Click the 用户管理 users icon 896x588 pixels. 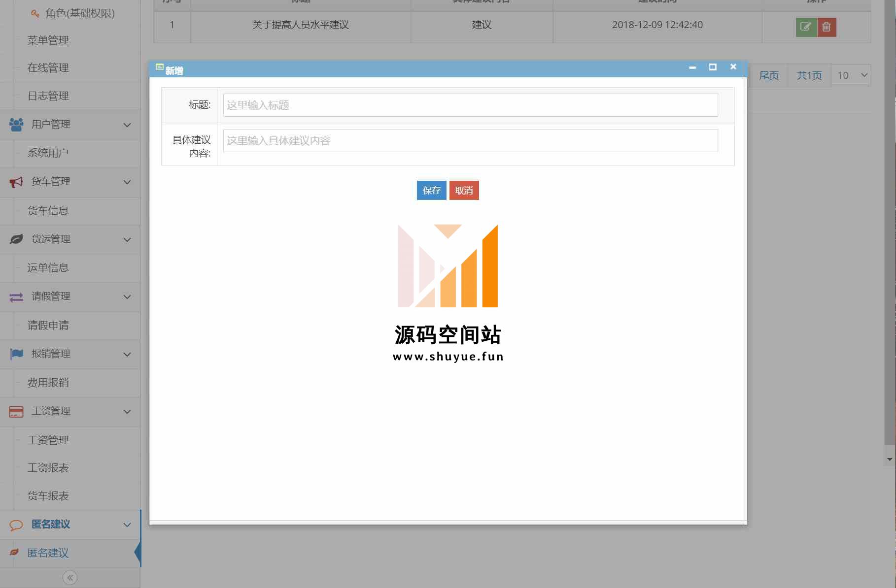pyautogui.click(x=16, y=125)
